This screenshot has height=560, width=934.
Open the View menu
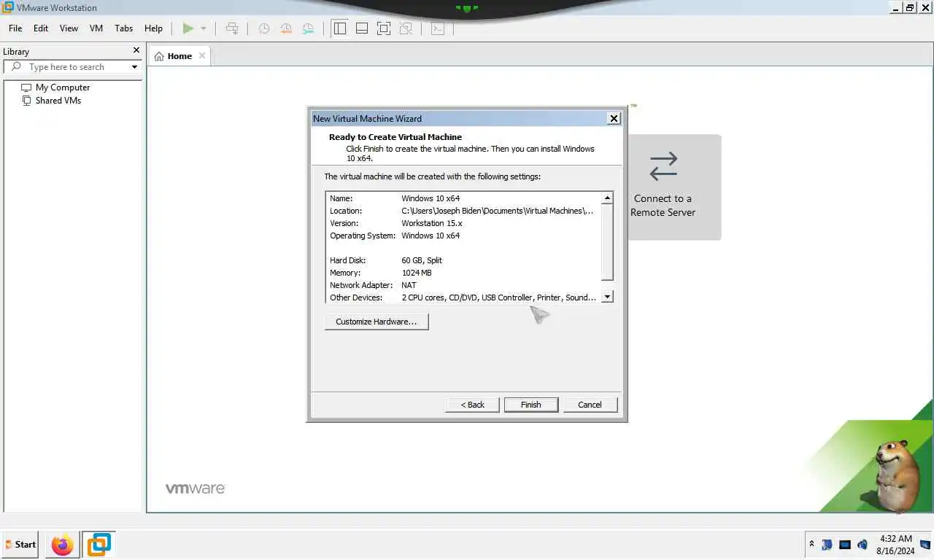pos(69,28)
